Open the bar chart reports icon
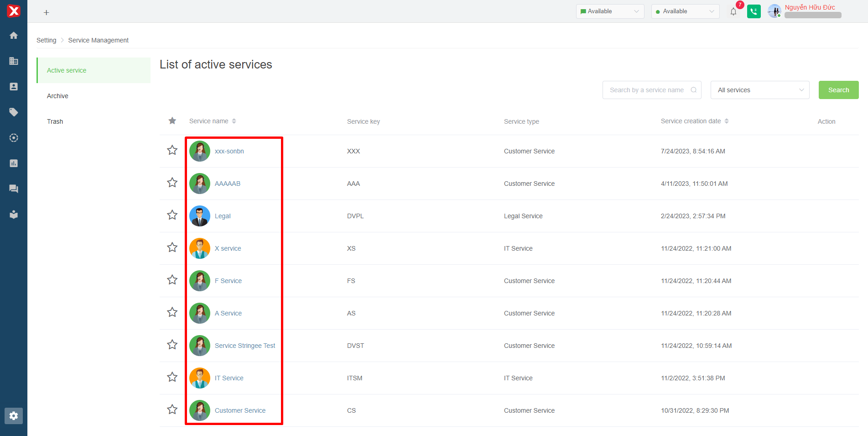Image resolution: width=868 pixels, height=436 pixels. 14,163
